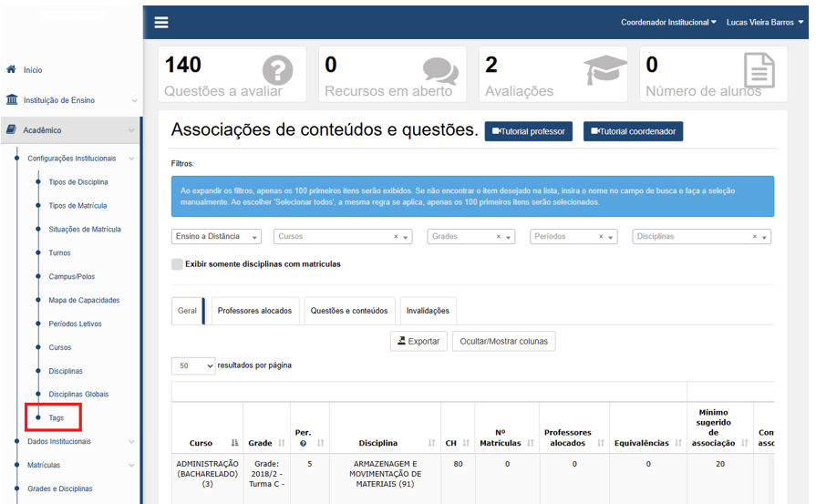This screenshot has height=504, width=816.
Task: Click the Ocultar/Mostrar colunas button
Action: 504,341
